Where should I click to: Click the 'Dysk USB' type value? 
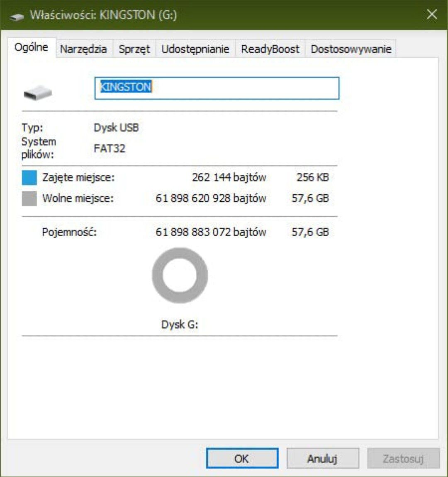(x=116, y=128)
